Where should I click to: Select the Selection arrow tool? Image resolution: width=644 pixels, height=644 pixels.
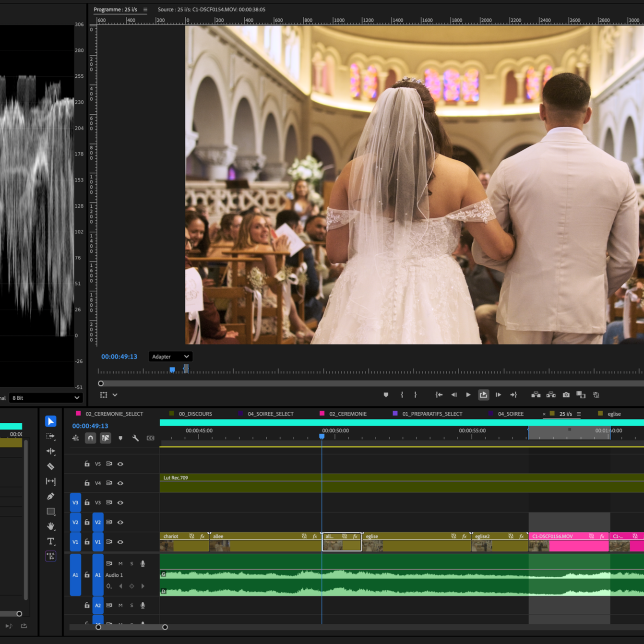[x=51, y=421]
